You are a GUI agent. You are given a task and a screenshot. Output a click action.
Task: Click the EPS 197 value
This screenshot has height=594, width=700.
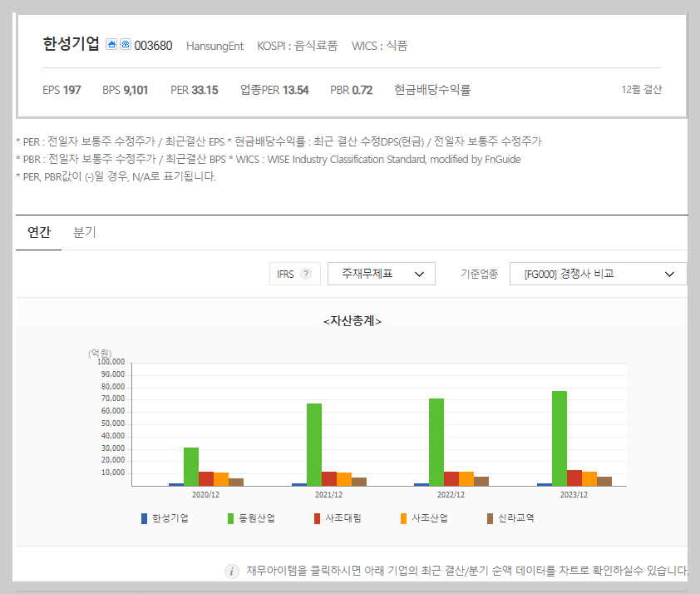point(62,90)
